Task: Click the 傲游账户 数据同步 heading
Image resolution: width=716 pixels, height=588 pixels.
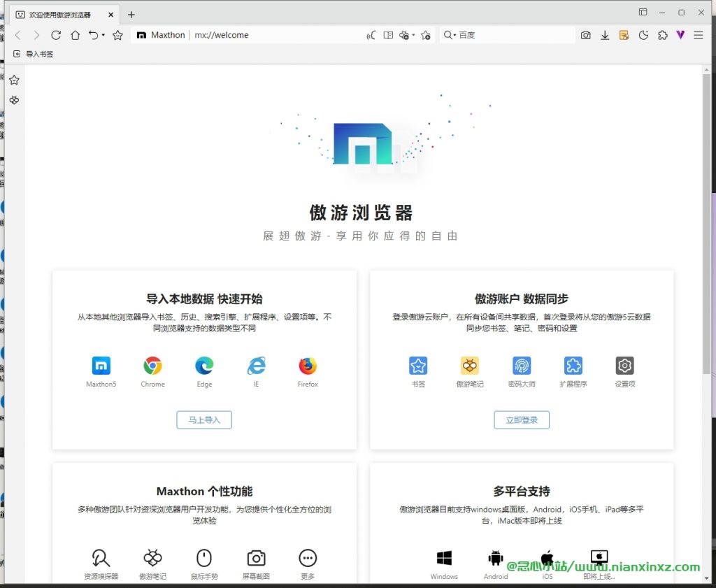Action: click(x=522, y=299)
